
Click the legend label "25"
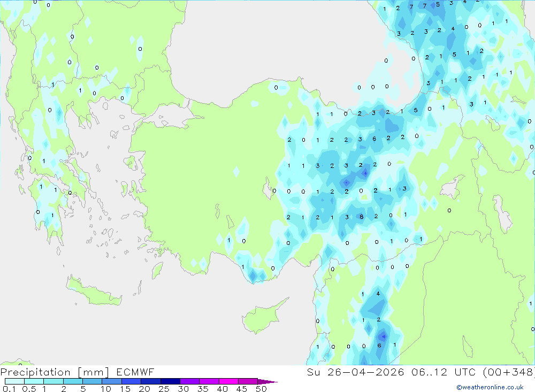[164, 389]
